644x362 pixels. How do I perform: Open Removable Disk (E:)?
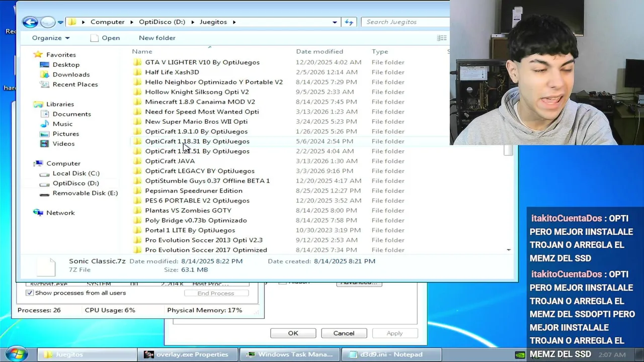point(85,193)
